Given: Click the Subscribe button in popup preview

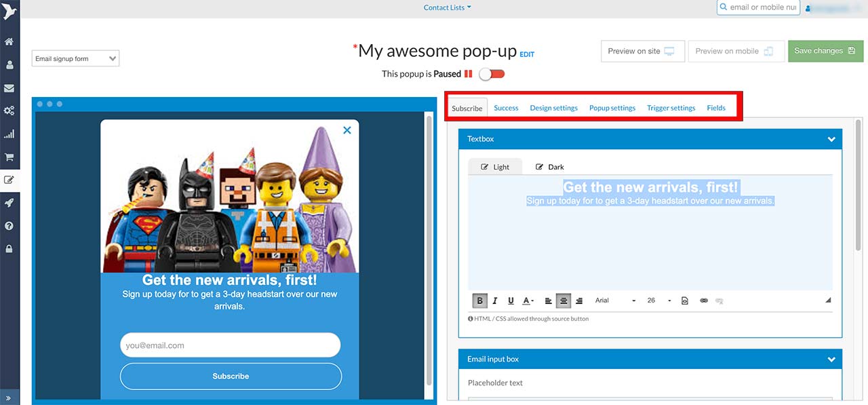Looking at the screenshot, I should coord(231,377).
